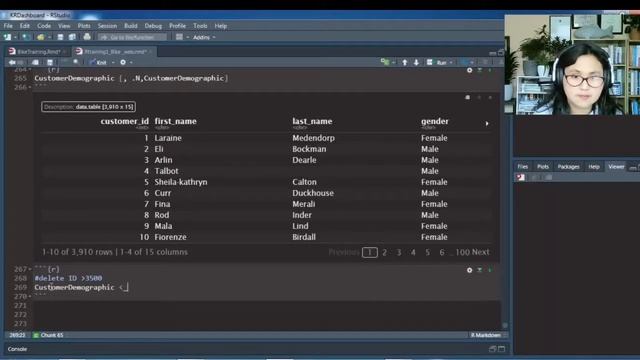Viewport: 640px width, 360px height.
Task: Run all chunks above for line 264 chunk
Action: click(480, 70)
